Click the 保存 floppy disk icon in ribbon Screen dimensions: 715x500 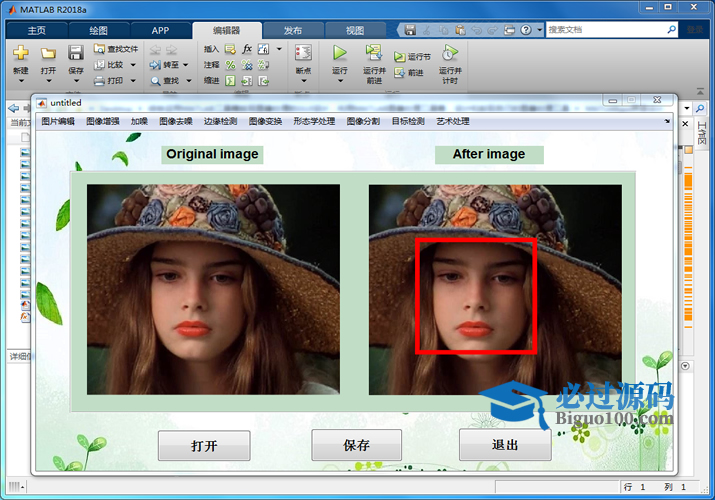76,53
